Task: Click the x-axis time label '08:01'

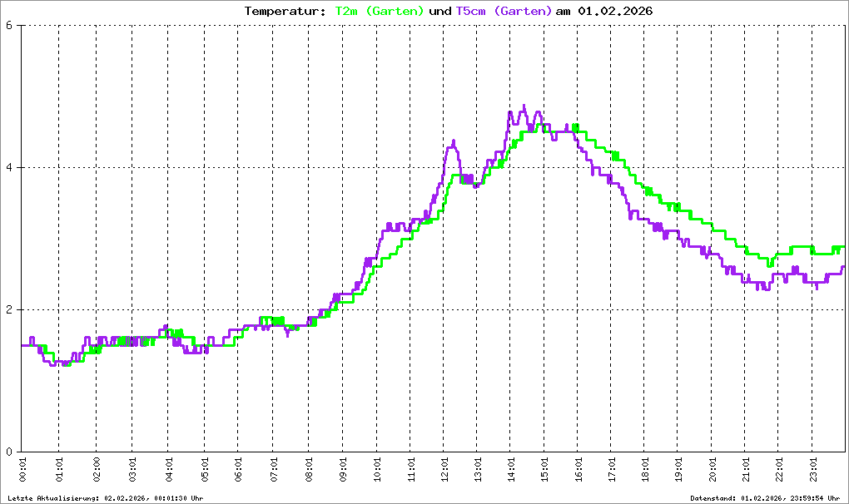Action: point(309,469)
